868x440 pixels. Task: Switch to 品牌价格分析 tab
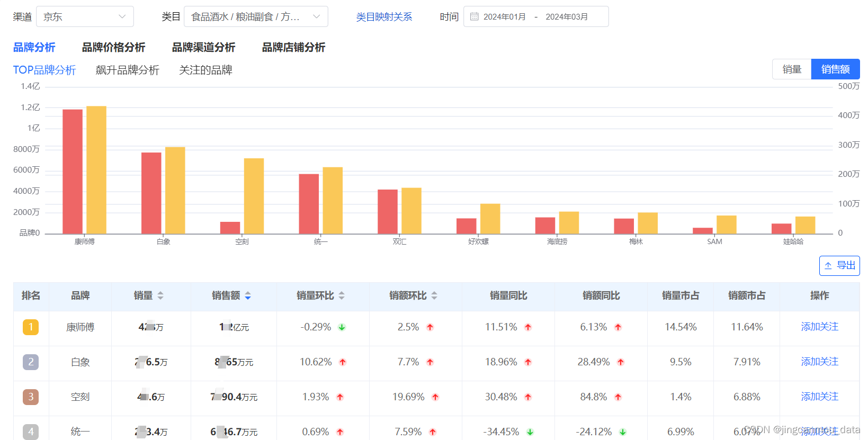pyautogui.click(x=113, y=47)
